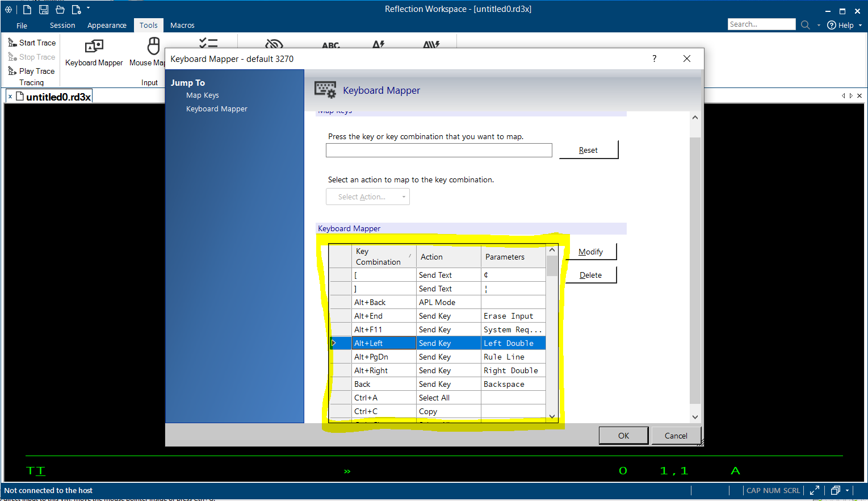Screen dimensions: 868x501
Task: Click the Keyboard Mapper ribbon icon
Action: [x=94, y=47]
